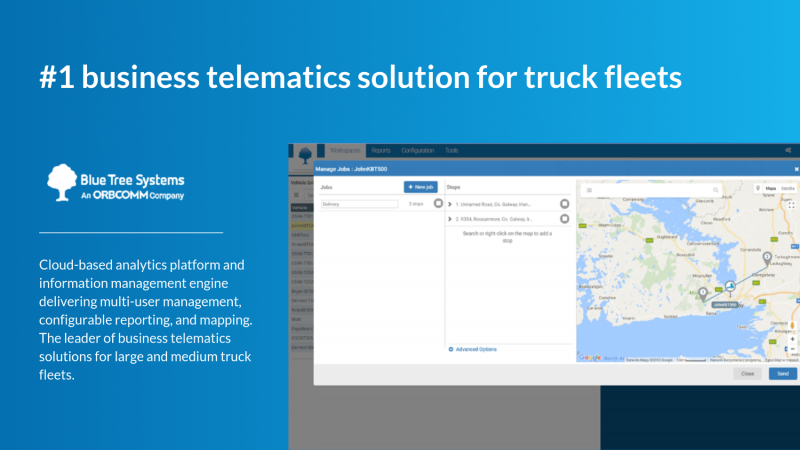Screen dimensions: 800x450
Task: Open the Tools menu
Action: coord(452,151)
